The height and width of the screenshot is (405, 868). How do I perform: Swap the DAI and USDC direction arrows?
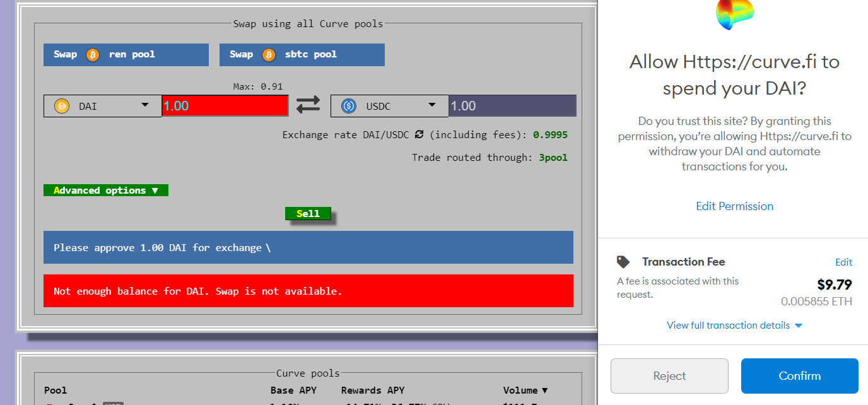point(308,105)
